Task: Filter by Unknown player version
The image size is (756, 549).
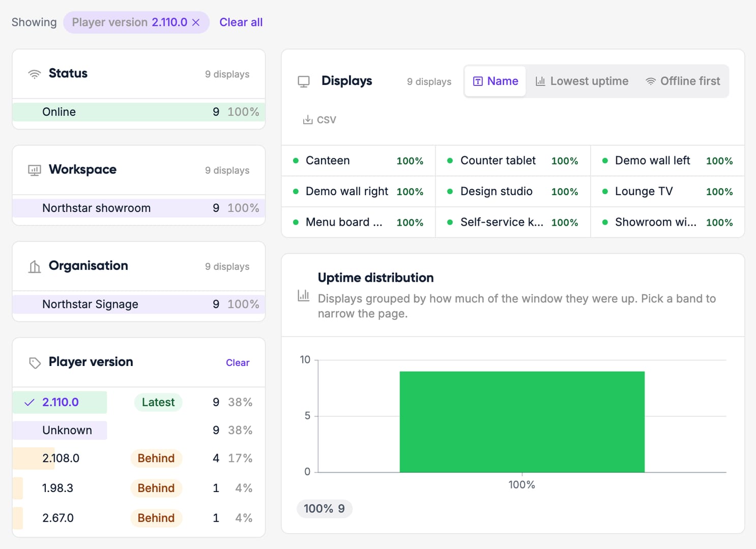Action: pyautogui.click(x=138, y=430)
